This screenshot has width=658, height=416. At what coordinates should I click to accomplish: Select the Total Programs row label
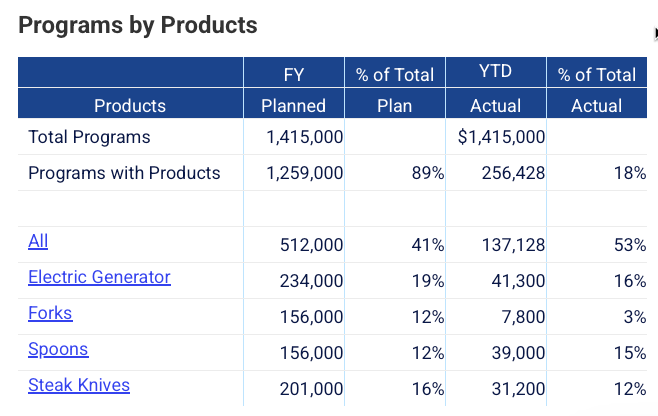pyautogui.click(x=89, y=137)
